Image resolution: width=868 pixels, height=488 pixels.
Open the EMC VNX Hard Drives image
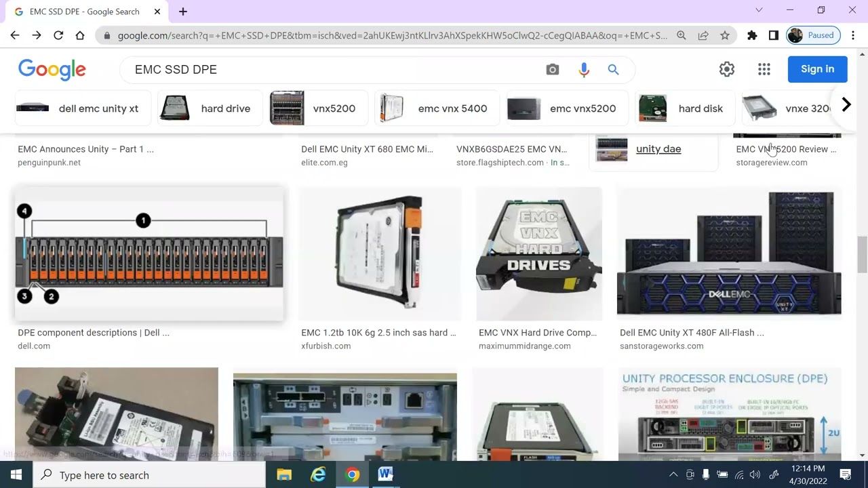539,253
